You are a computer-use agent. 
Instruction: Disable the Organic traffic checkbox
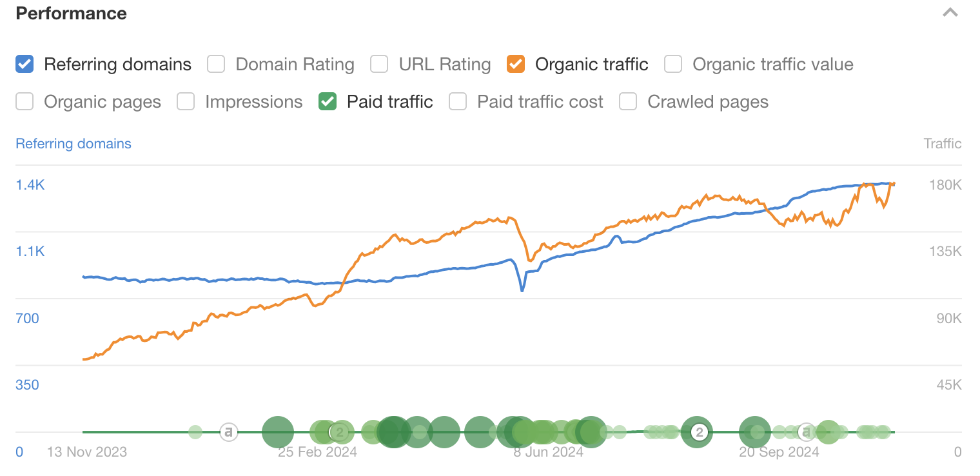click(515, 64)
